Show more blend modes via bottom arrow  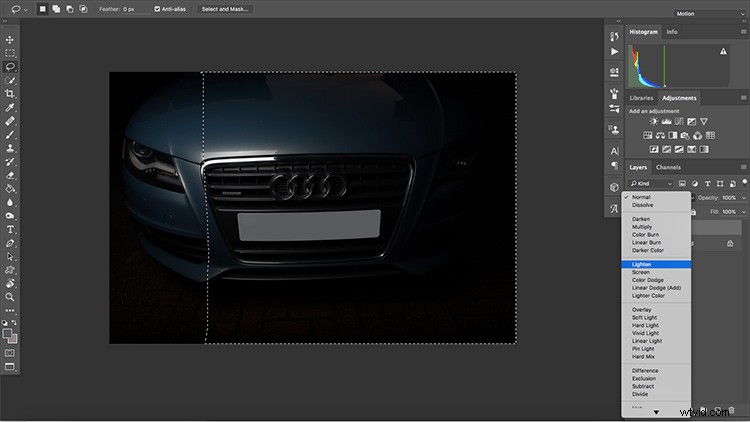(x=656, y=412)
